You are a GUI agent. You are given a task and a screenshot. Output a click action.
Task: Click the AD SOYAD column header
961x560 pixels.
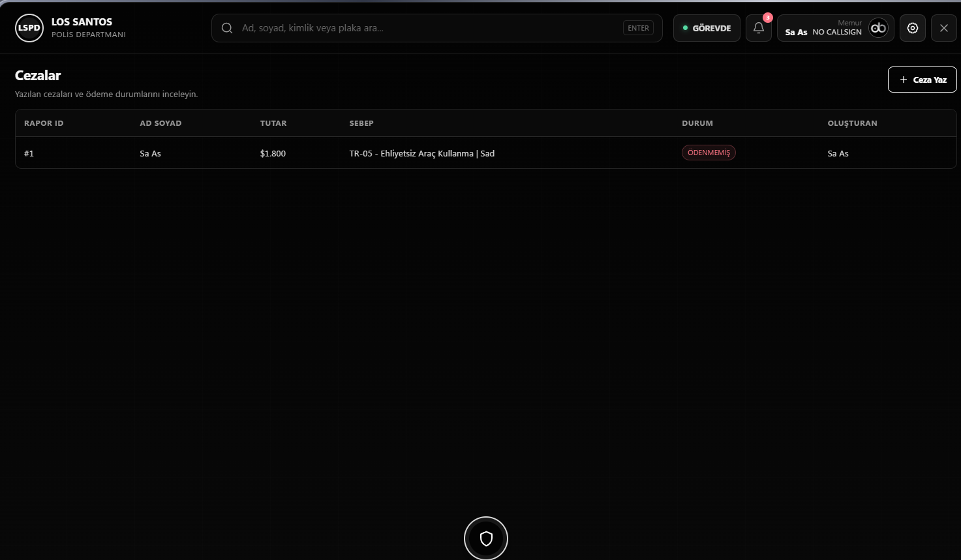coord(160,123)
